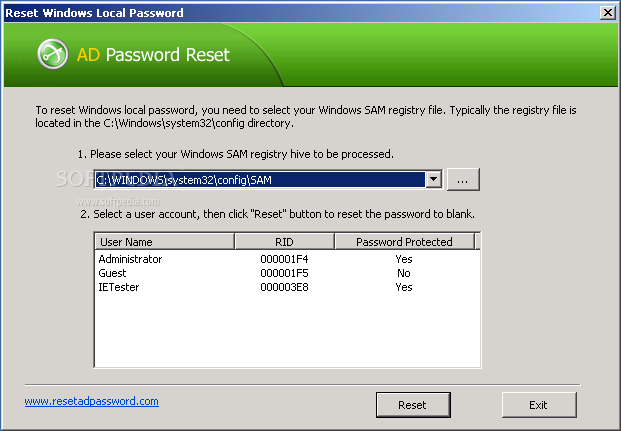Sort by the User Name column header
621x431 pixels.
[164, 242]
